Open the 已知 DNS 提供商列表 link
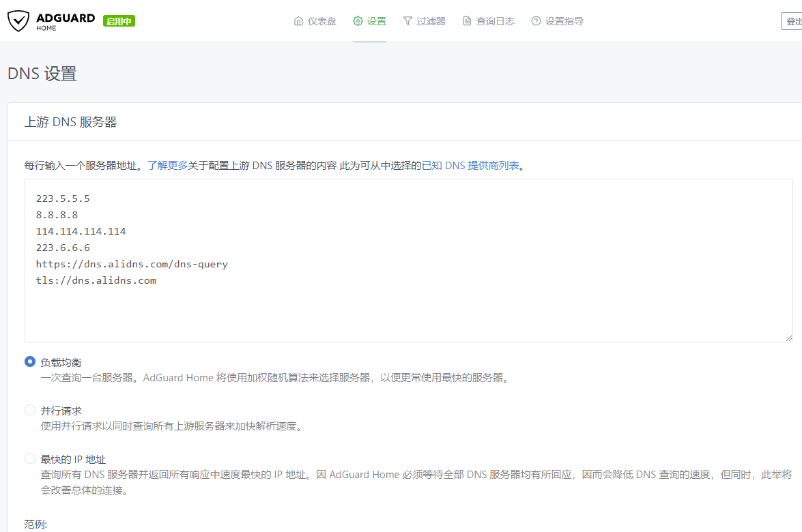The width and height of the screenshot is (802, 532). pyautogui.click(x=470, y=166)
